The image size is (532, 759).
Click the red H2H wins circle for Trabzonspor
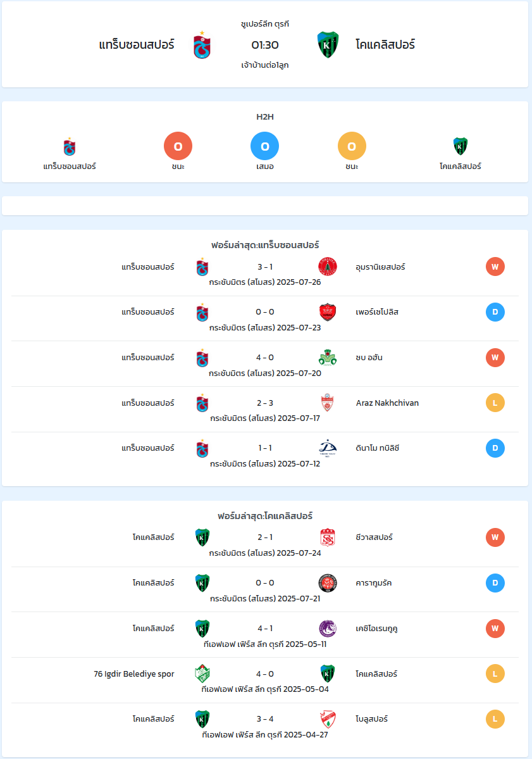178,146
